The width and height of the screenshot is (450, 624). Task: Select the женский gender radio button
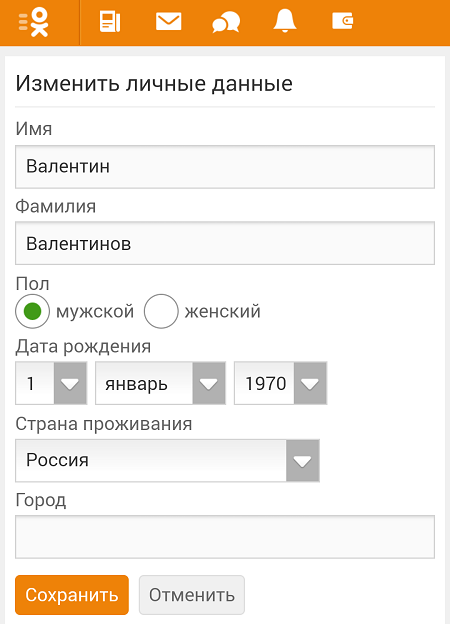pos(161,311)
